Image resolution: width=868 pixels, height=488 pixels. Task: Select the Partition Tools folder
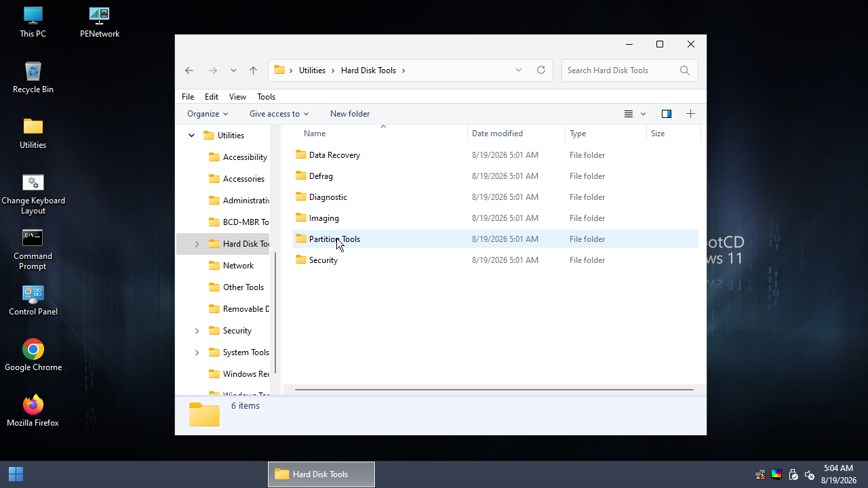[496, 239]
